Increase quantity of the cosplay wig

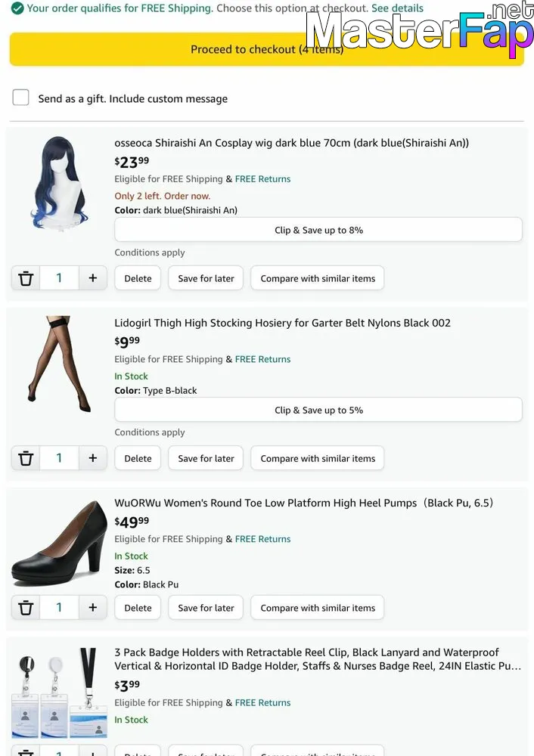point(93,278)
